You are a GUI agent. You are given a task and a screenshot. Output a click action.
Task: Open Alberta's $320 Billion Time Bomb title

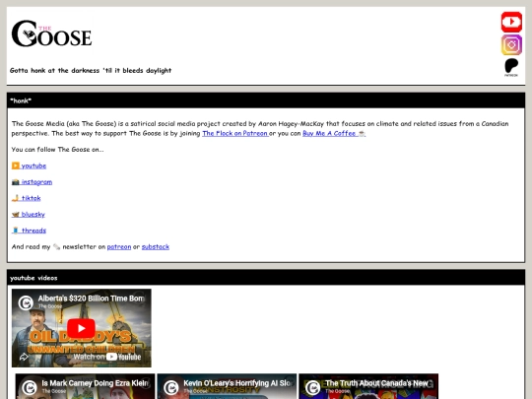tap(91, 299)
